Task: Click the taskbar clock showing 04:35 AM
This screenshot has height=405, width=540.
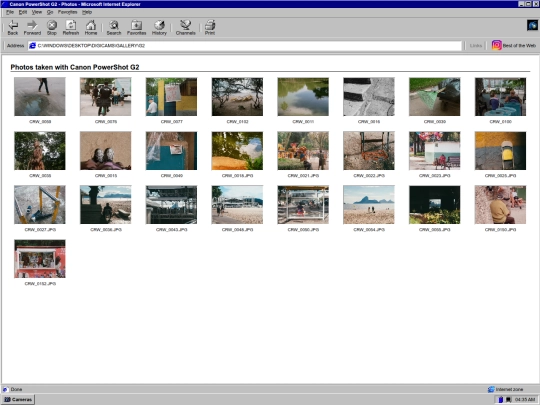Action: pos(525,400)
